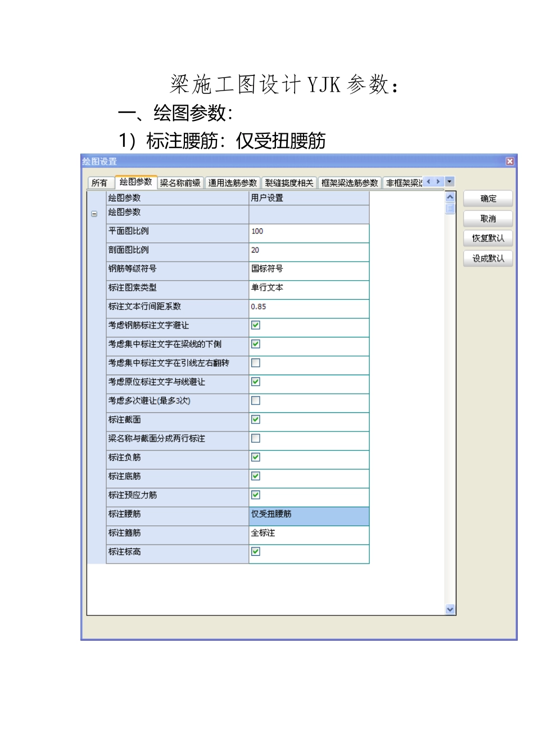534x756 pixels.
Task: Switch to the 裂缝挠度相关 tab
Action: tap(289, 183)
